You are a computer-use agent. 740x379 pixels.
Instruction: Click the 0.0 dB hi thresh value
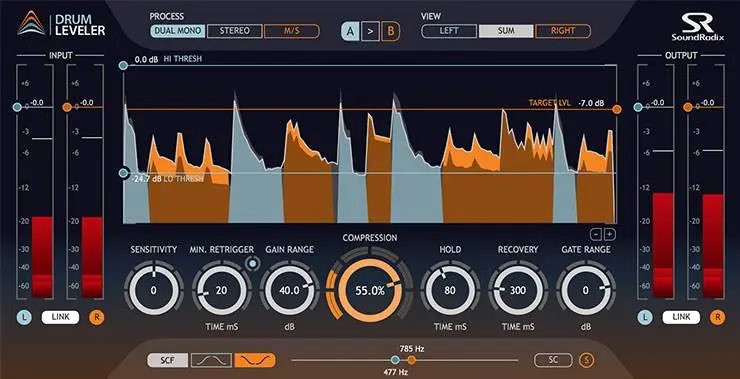tap(146, 59)
